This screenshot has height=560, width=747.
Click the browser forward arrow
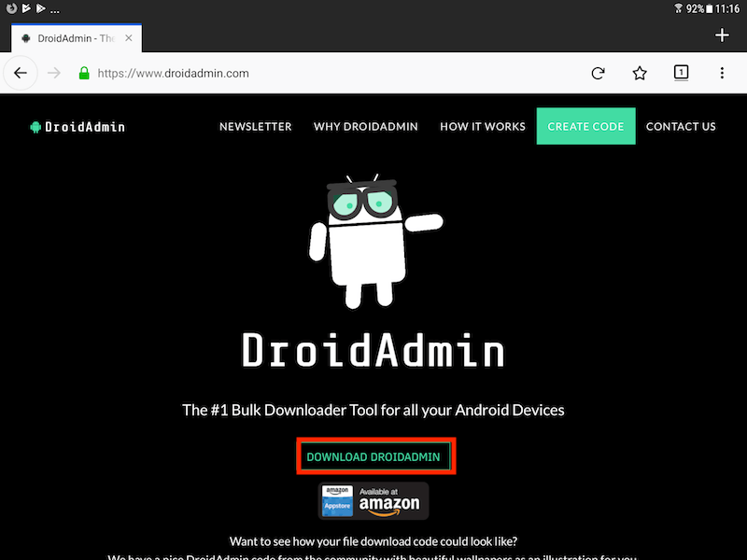pyautogui.click(x=54, y=73)
